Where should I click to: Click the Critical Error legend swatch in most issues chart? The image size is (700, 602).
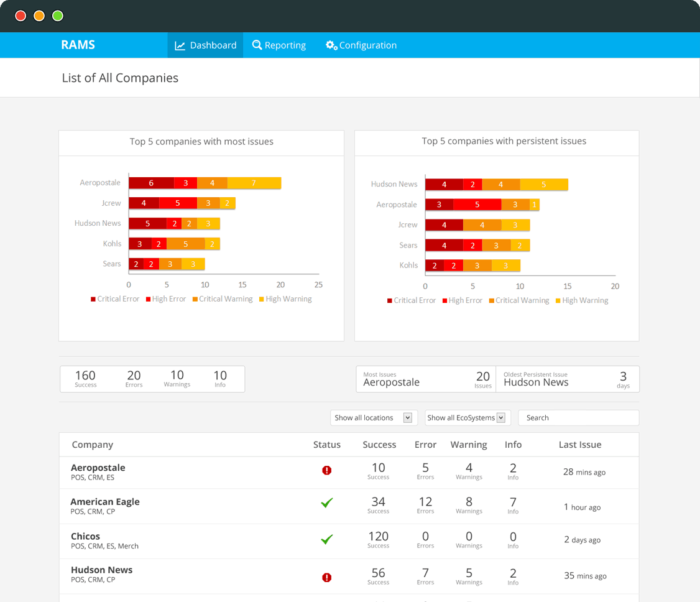point(93,299)
